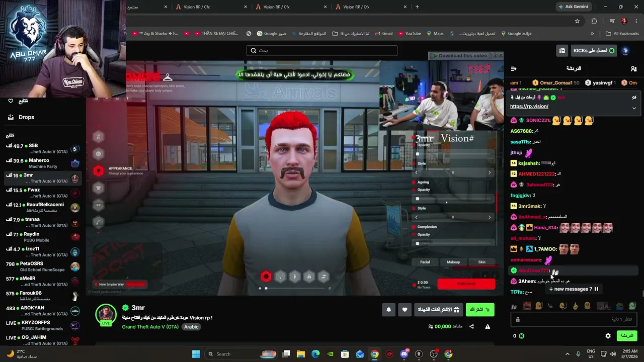This screenshot has width=644, height=362.
Task: Click the green subscribe button
Action: coord(480,310)
